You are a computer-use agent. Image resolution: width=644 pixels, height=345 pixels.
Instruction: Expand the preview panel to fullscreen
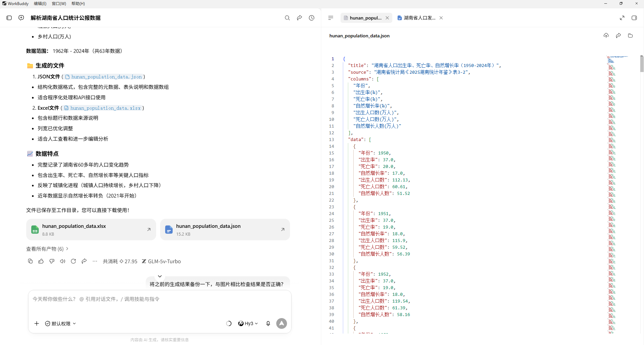click(x=622, y=18)
